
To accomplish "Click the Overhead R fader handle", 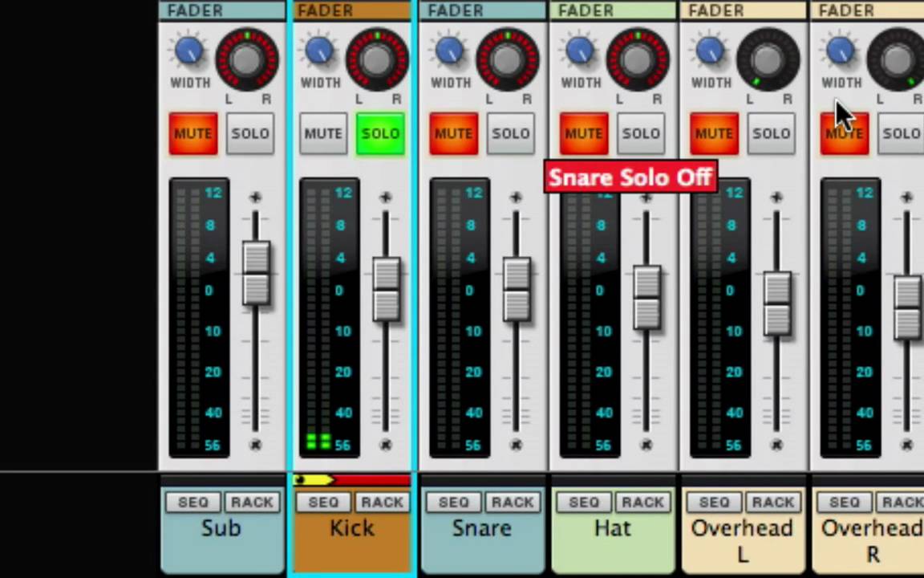I will pyautogui.click(x=908, y=307).
